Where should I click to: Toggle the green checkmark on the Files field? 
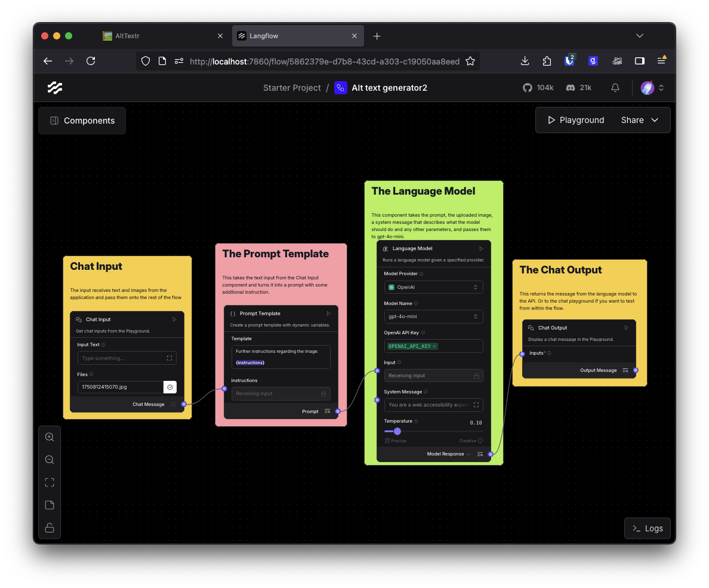pos(170,387)
